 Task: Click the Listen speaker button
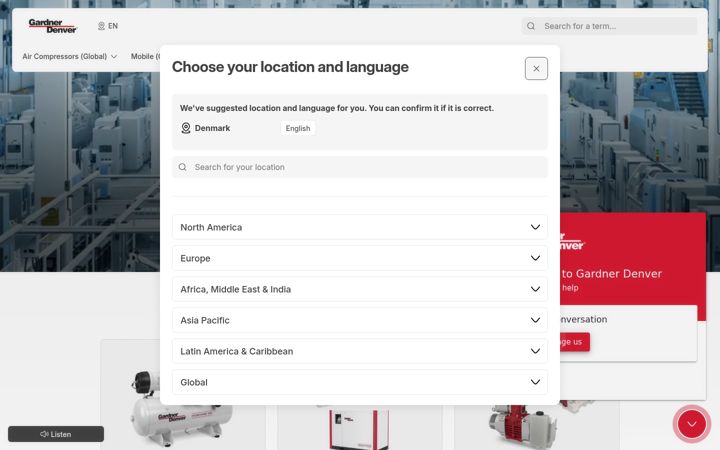[x=56, y=434]
